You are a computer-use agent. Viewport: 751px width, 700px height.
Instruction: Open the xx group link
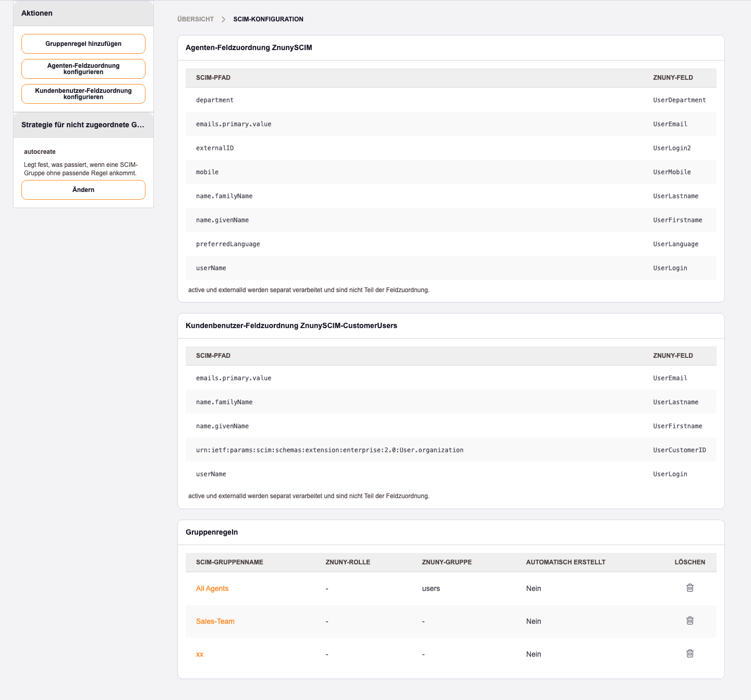point(200,654)
